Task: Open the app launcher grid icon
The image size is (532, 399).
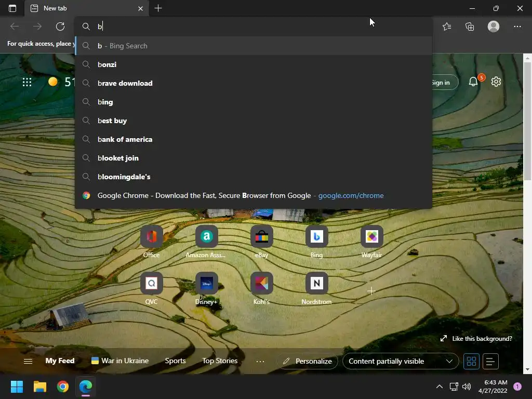Action: tap(27, 82)
